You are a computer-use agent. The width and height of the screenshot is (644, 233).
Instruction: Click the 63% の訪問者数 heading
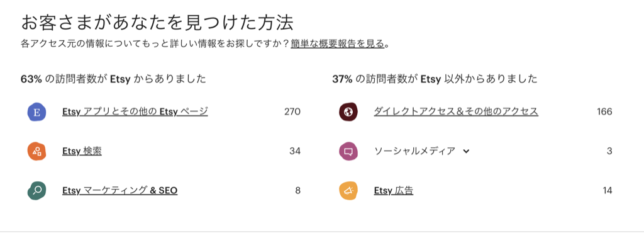pos(113,79)
